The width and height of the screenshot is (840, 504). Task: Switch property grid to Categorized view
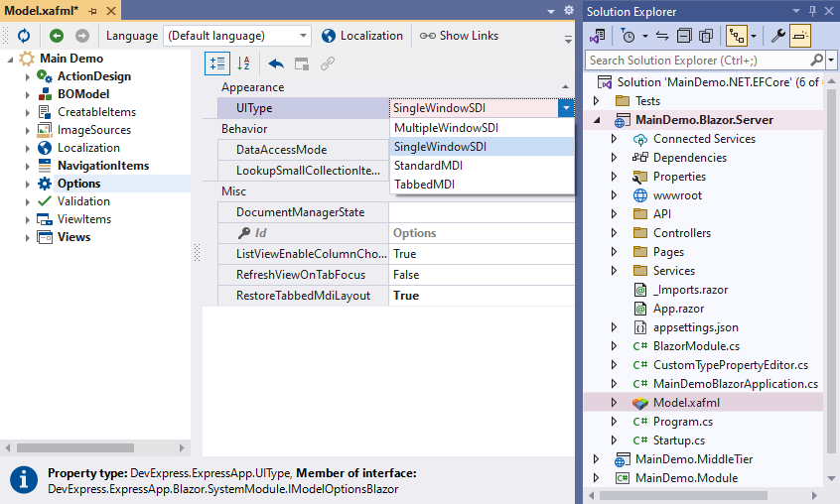click(x=217, y=63)
